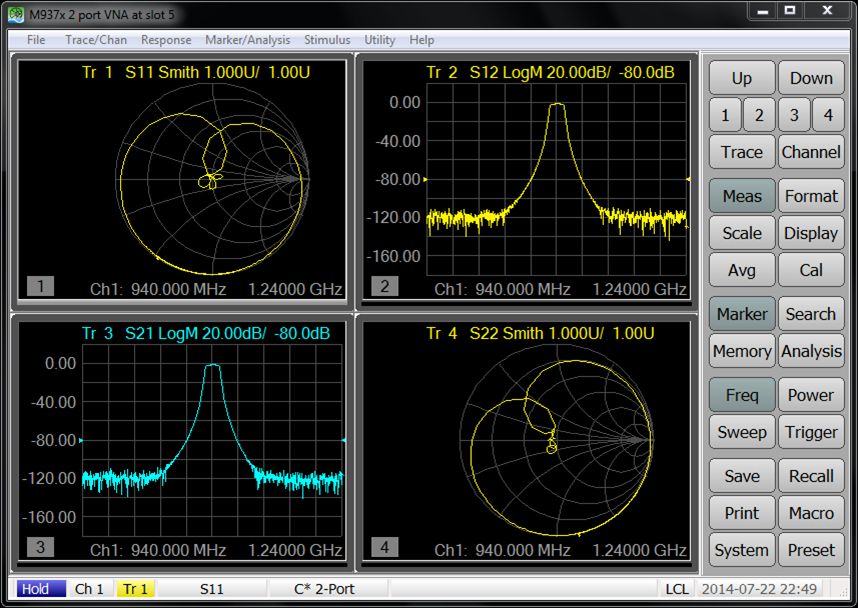Click the Tr 1 yellow status label
858x608 pixels.
[x=134, y=589]
